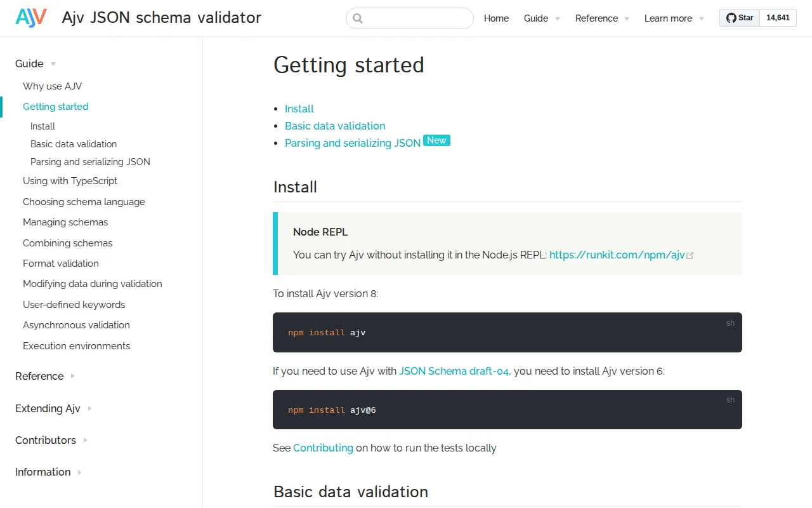
Task: Open User-defined keywords page
Action: point(74,305)
